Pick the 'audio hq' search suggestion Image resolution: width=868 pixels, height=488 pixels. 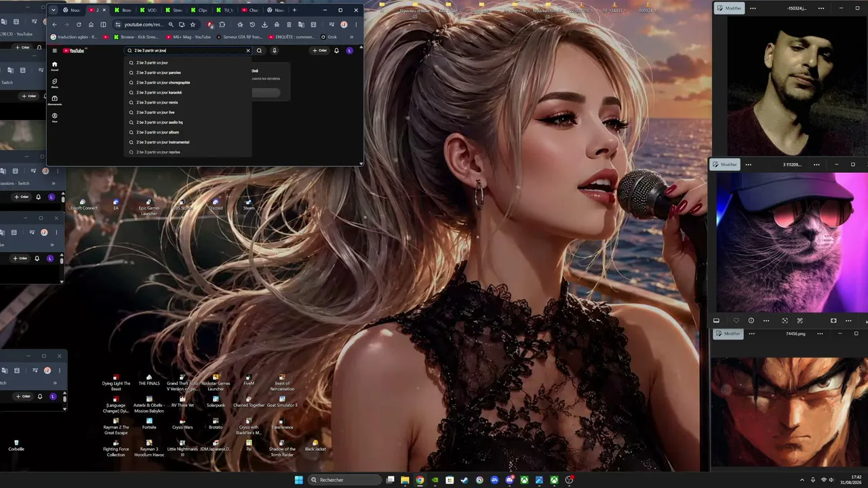point(189,122)
